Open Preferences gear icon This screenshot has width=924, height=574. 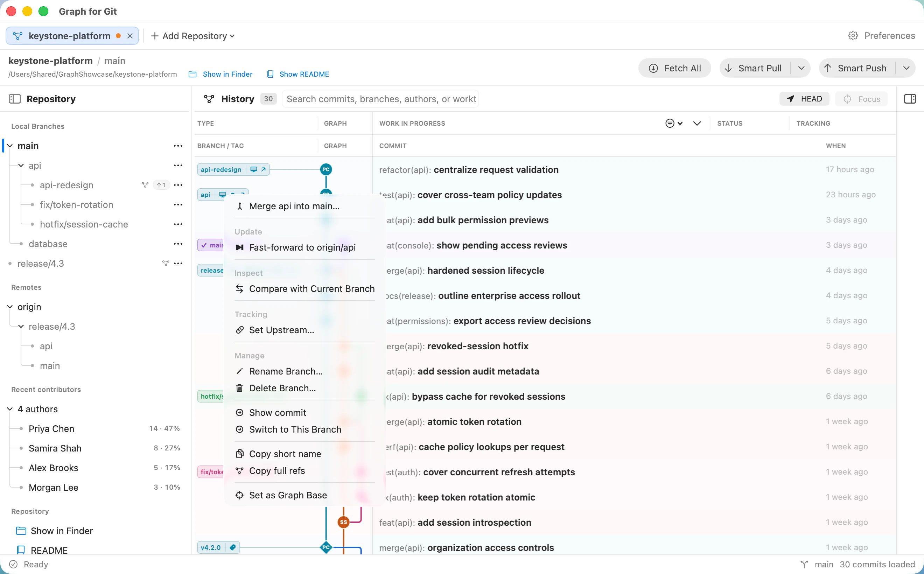(853, 36)
